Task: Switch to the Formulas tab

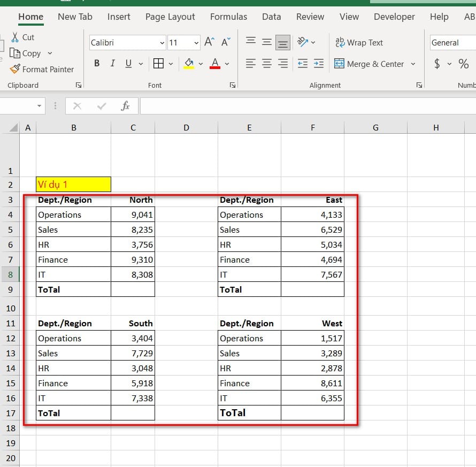Action: click(x=228, y=17)
